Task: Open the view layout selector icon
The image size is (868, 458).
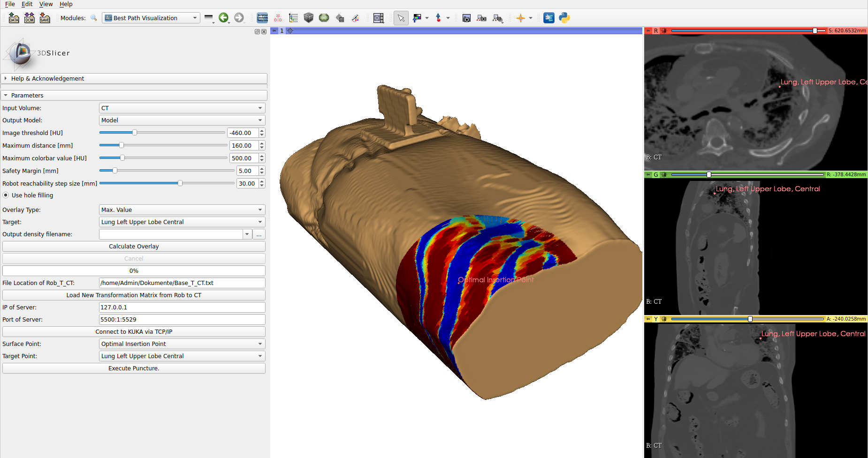Action: 378,18
